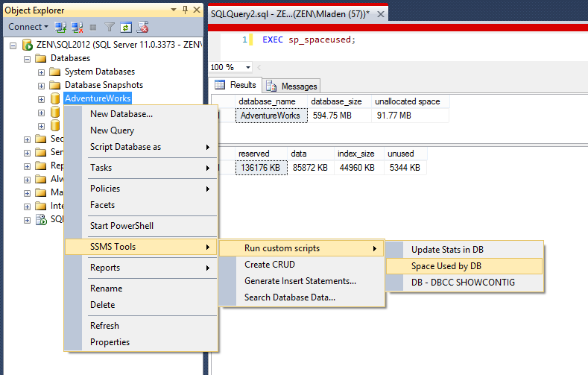
Task: Select the 594.75 MB cell
Action: coord(340,116)
